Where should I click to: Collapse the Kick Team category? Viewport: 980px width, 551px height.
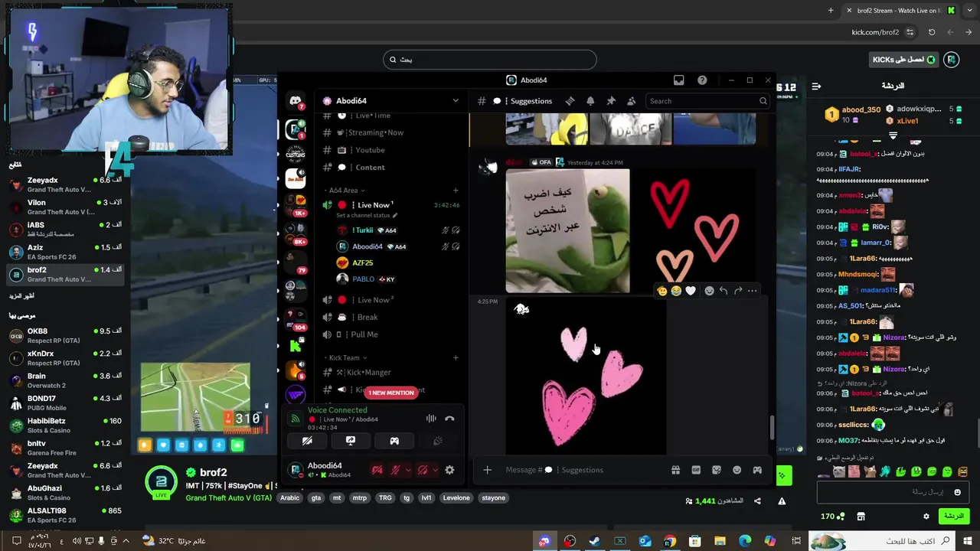tap(348, 357)
